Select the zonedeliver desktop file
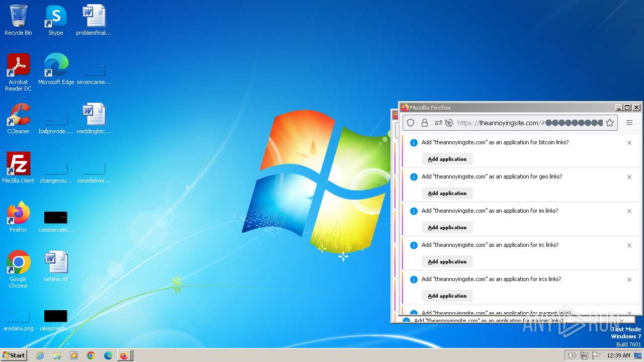The image size is (644, 362). click(x=94, y=171)
